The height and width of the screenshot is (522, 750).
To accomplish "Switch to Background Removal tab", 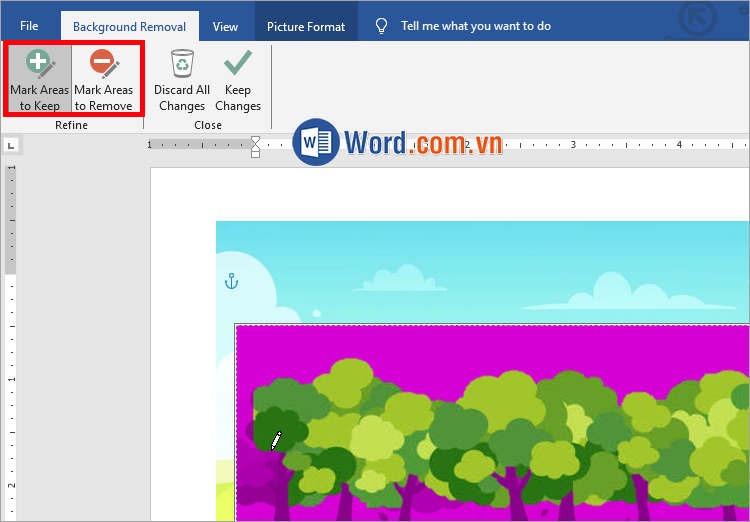I will tap(130, 27).
